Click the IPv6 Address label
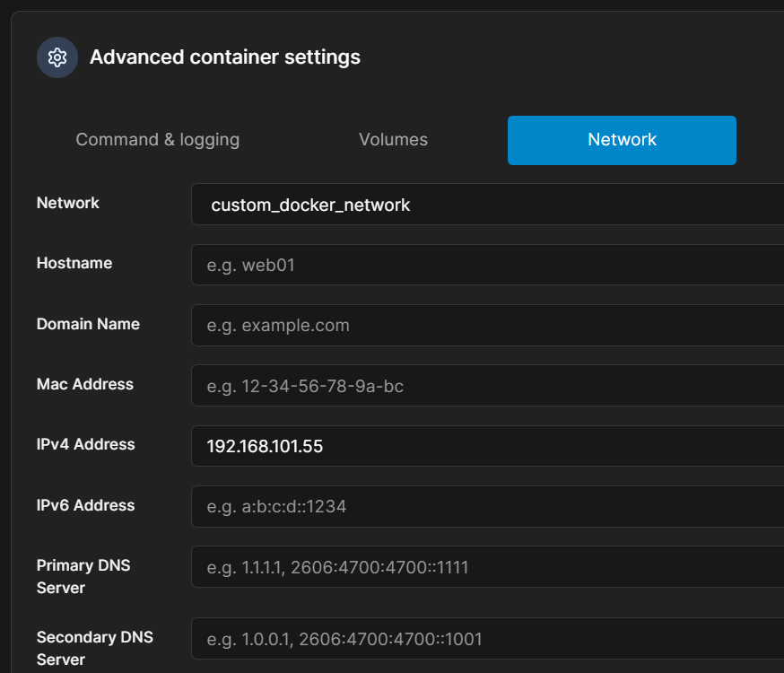This screenshot has width=784, height=673. pyautogui.click(x=85, y=505)
